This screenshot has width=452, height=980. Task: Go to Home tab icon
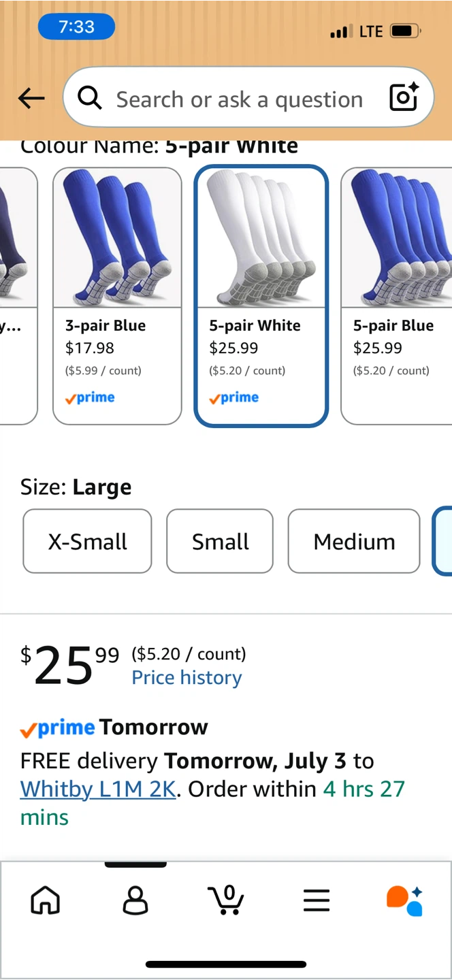click(46, 900)
